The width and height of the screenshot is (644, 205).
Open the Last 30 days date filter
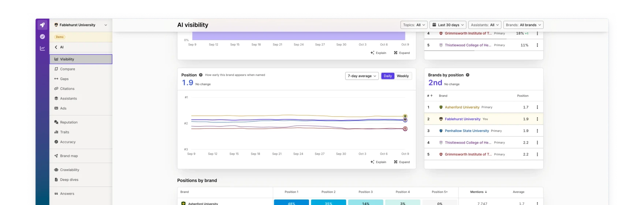448,25
